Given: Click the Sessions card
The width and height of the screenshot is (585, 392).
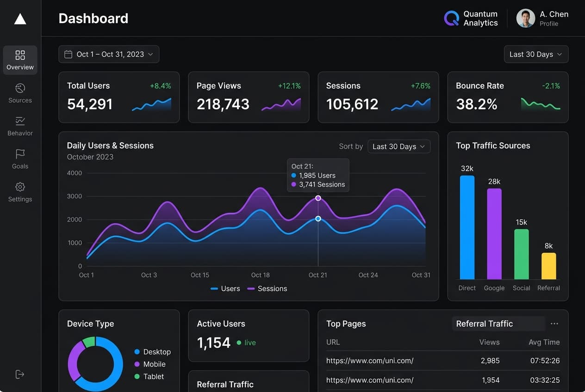Looking at the screenshot, I should (378, 97).
